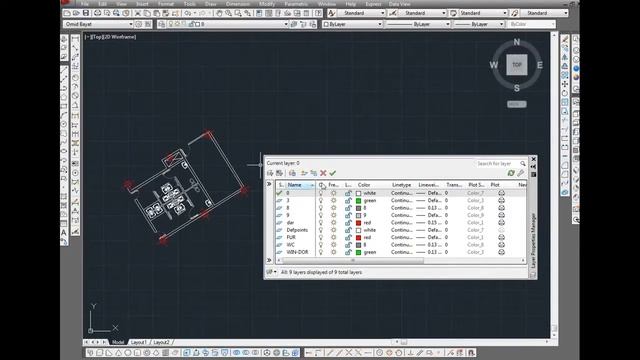Click the WCS button under ViewCube
This screenshot has width=640, height=360.
pos(517,104)
